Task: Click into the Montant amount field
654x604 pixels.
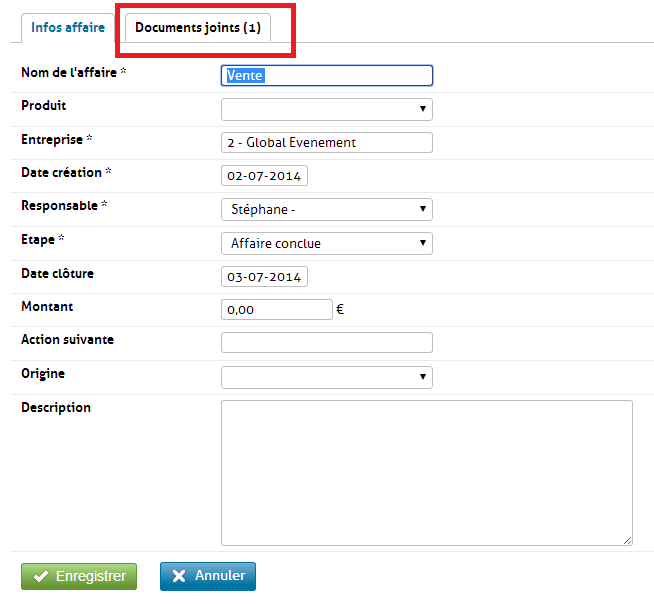Action: tap(276, 310)
